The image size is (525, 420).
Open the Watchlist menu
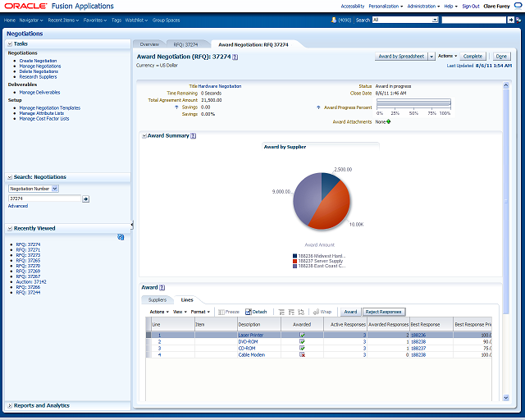(136, 20)
